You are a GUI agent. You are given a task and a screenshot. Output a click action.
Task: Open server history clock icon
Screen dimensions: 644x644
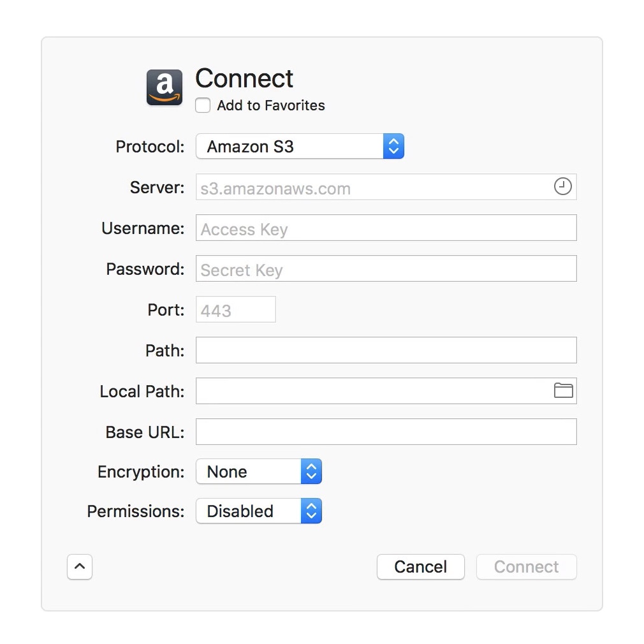click(x=562, y=187)
